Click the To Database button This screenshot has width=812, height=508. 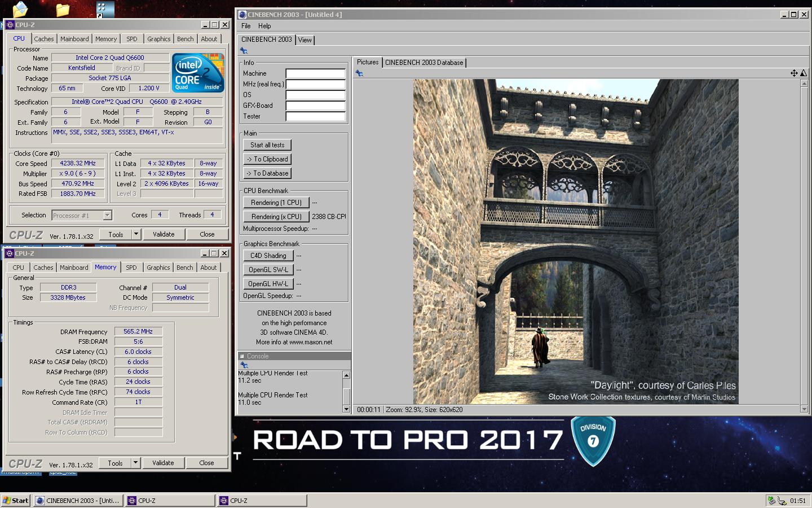pyautogui.click(x=267, y=173)
